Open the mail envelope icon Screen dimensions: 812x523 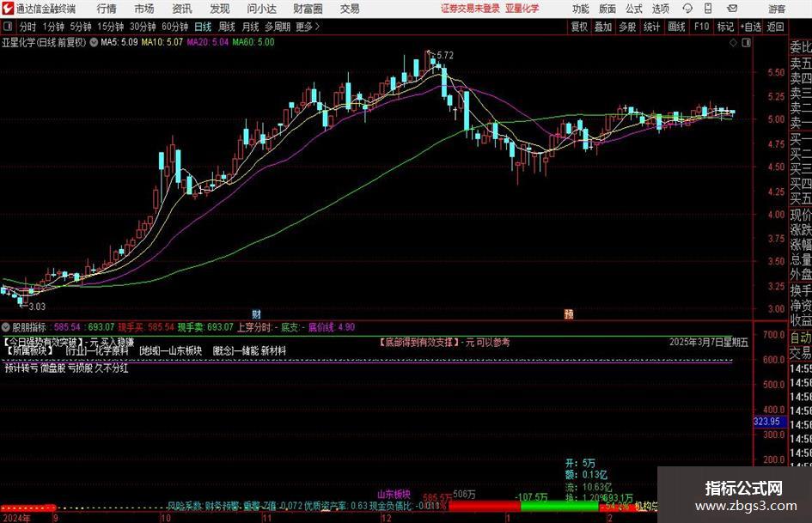[732, 9]
